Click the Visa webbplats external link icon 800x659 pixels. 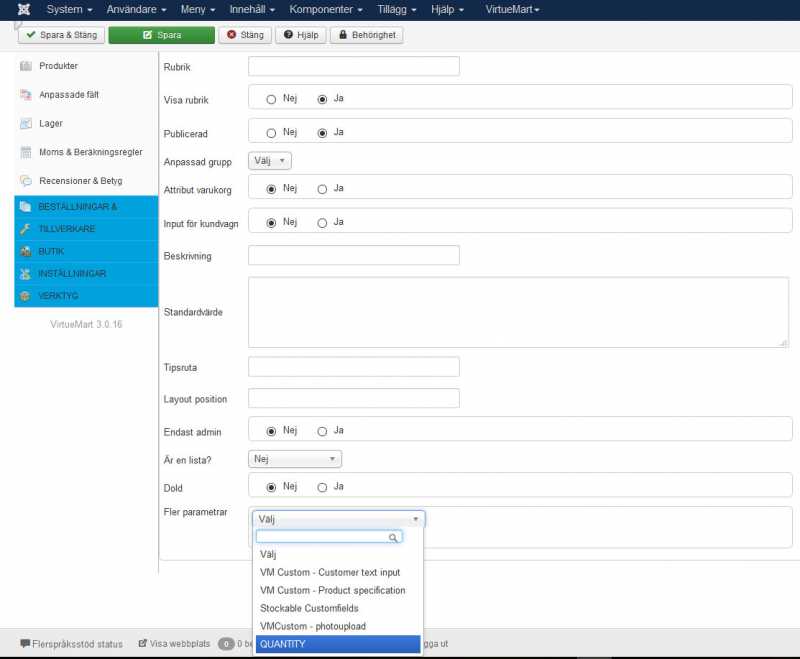tap(143, 643)
